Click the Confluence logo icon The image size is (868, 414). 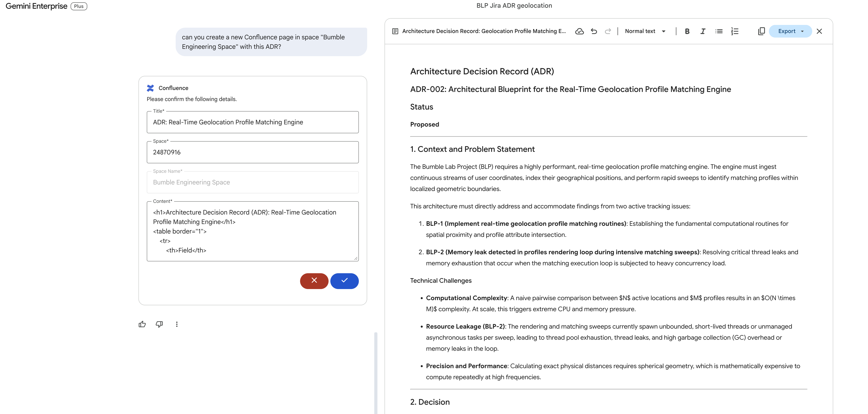[x=150, y=88]
